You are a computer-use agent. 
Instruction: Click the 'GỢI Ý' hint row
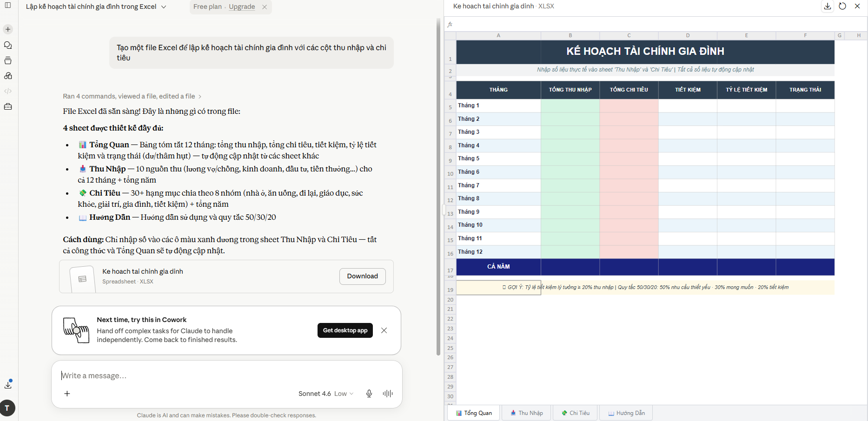point(645,287)
